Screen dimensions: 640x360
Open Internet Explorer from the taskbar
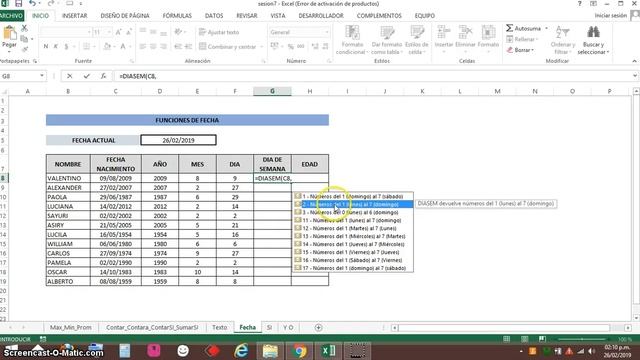[242, 351]
